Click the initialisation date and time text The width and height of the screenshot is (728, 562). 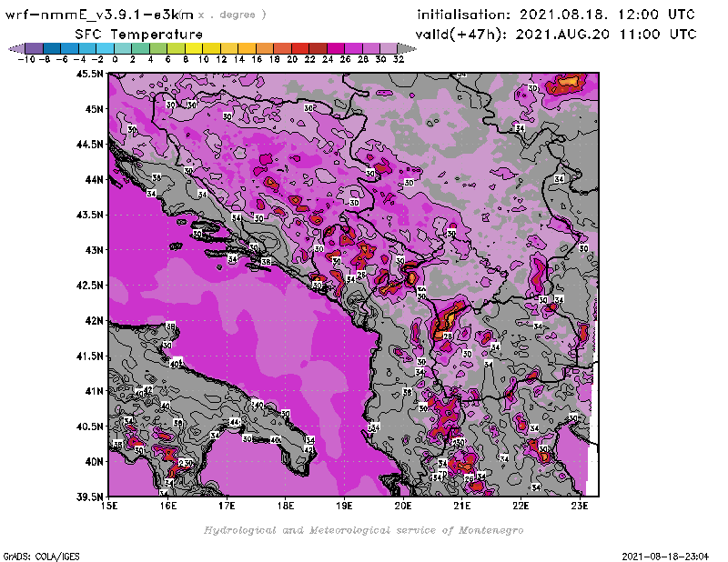coord(556,15)
